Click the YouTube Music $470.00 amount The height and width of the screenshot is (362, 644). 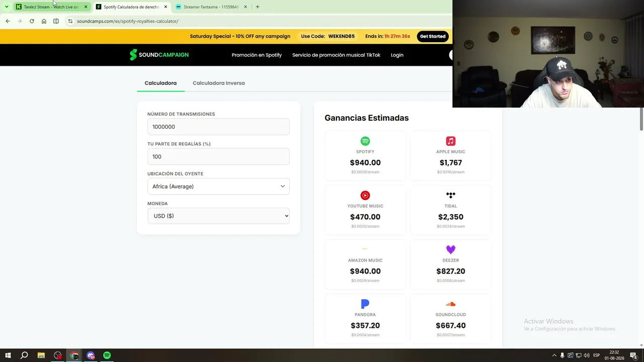365,217
